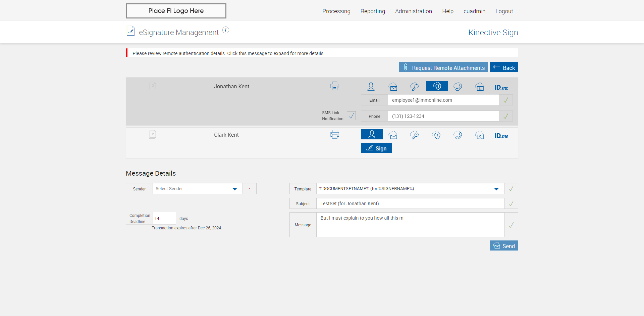644x316 pixels.
Task: Select password key authentication icon for Clark Kent
Action: (x=415, y=135)
